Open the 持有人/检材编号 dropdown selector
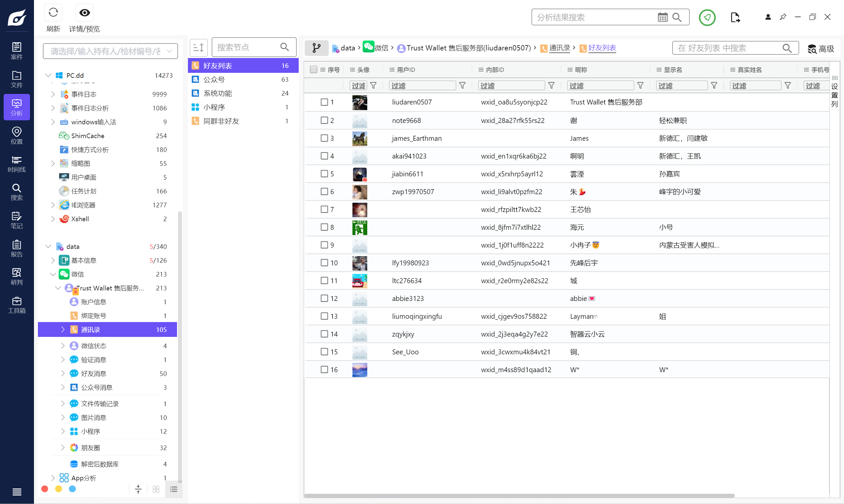 point(110,51)
